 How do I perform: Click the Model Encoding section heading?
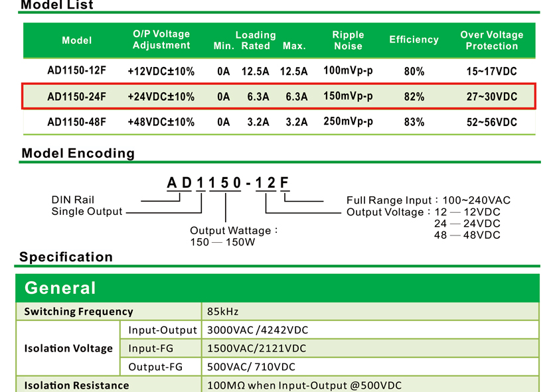(x=78, y=153)
